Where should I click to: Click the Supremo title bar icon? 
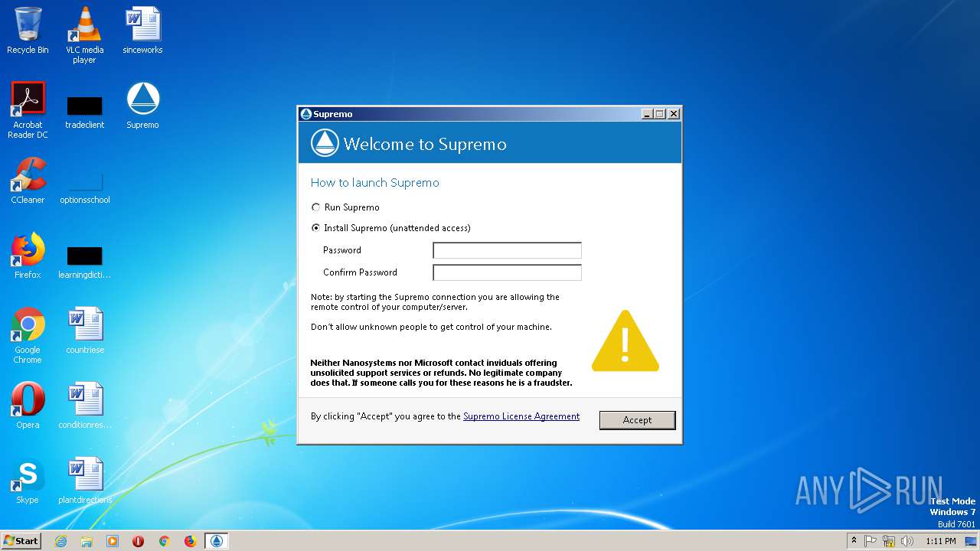306,114
